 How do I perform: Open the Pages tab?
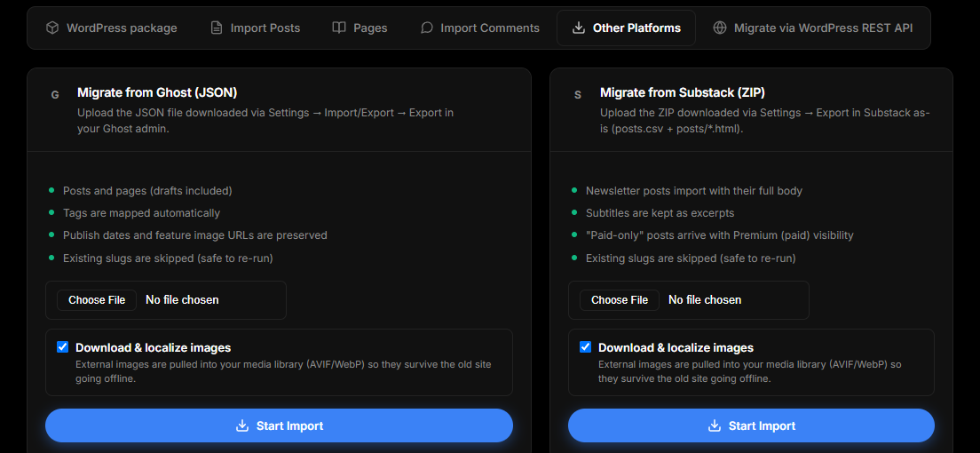pos(360,28)
